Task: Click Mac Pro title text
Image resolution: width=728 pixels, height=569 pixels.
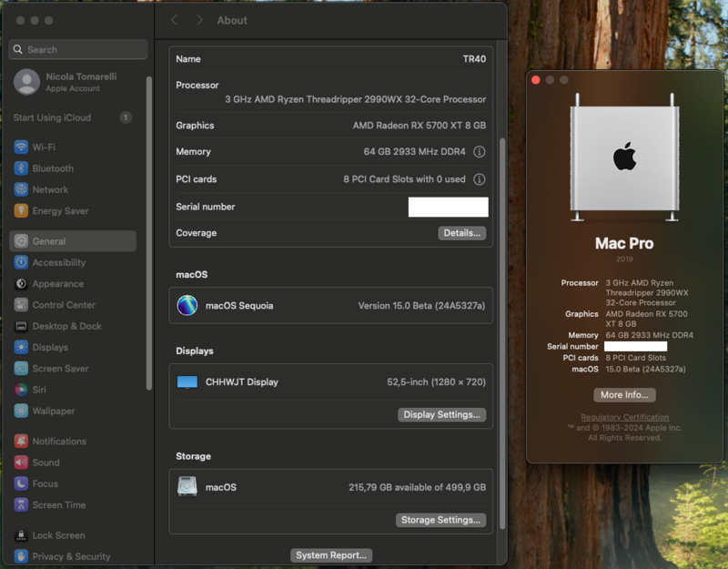Action: [x=624, y=243]
